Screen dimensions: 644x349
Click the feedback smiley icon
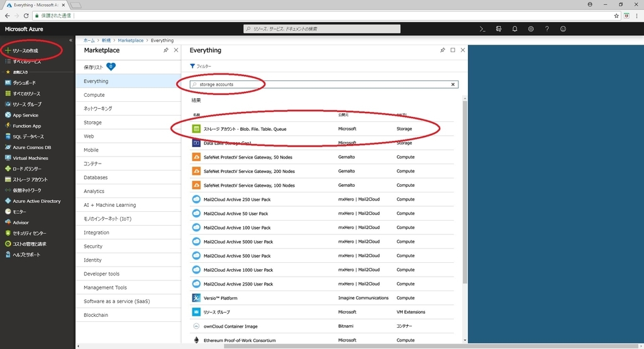[563, 29]
